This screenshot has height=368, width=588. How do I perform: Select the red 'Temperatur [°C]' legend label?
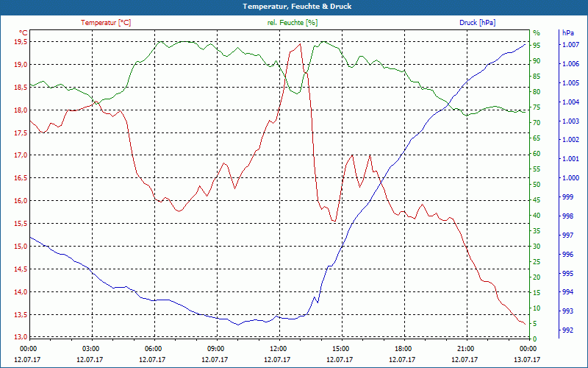point(106,23)
